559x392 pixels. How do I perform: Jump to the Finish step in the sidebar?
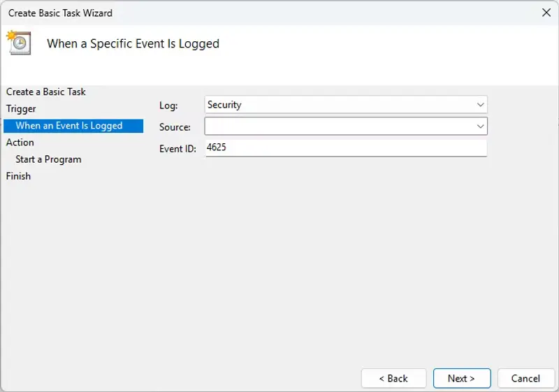19,176
